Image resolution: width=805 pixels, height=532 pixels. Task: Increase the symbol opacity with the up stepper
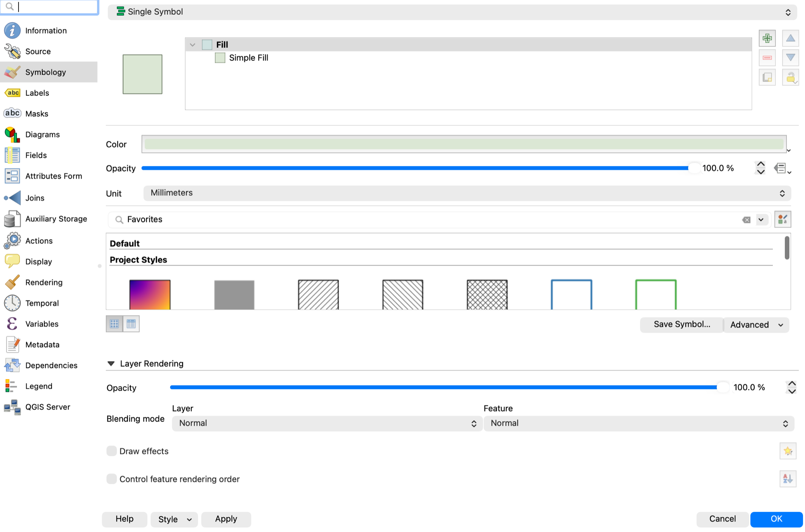tap(760, 164)
